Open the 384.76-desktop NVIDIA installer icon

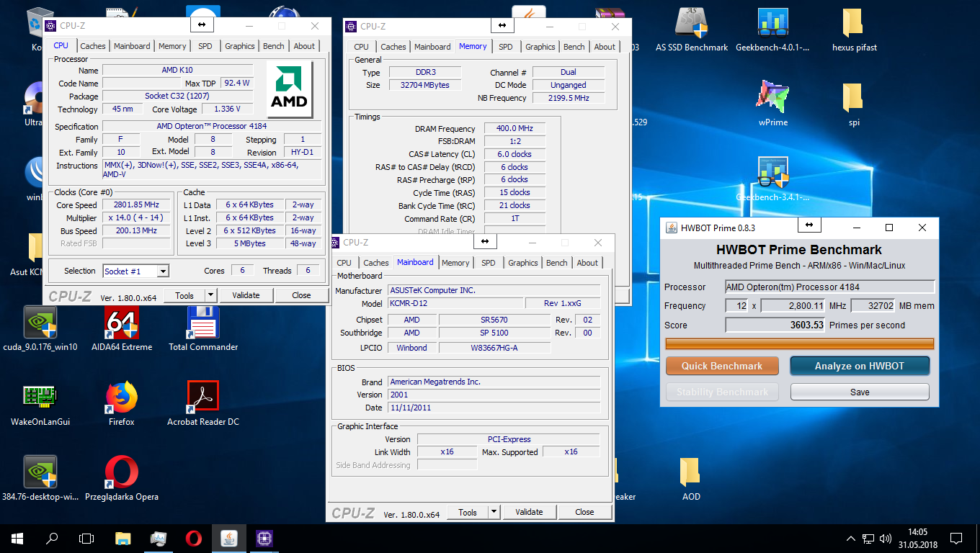pyautogui.click(x=40, y=478)
